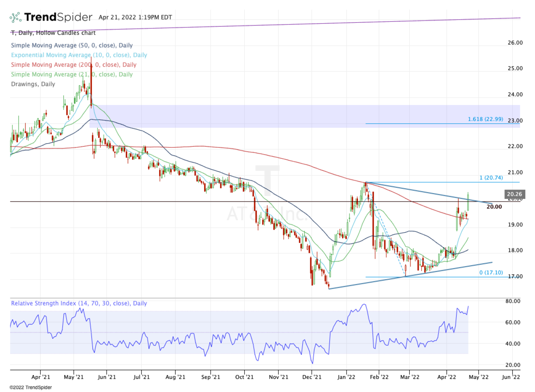Select the 1 (20.74) Fibonacci level label
This screenshot has height=392, width=535.
click(x=491, y=177)
